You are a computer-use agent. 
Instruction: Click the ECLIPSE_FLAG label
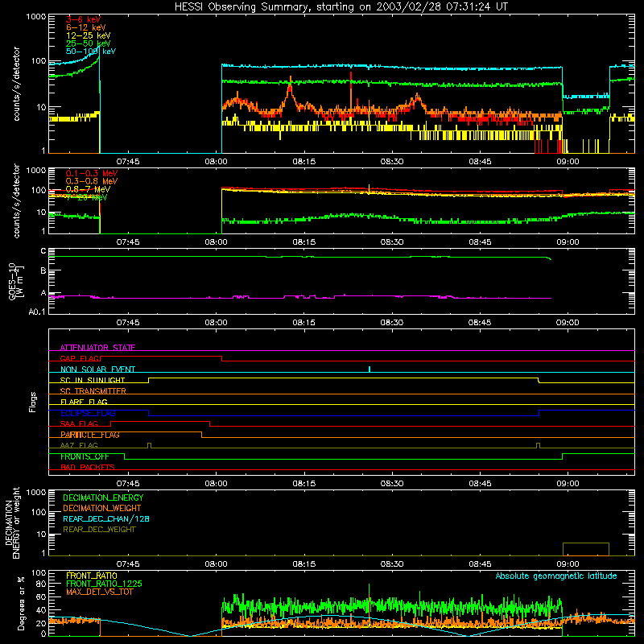click(88, 413)
